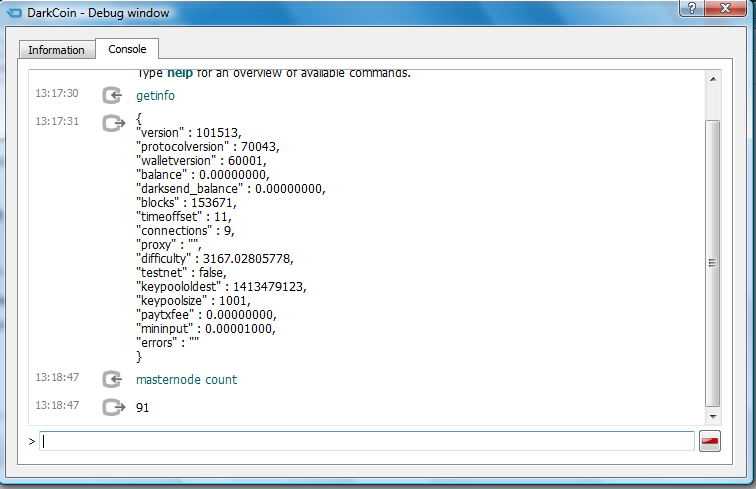
Task: Click the "walletversion" : 60001 line
Action: (202, 161)
